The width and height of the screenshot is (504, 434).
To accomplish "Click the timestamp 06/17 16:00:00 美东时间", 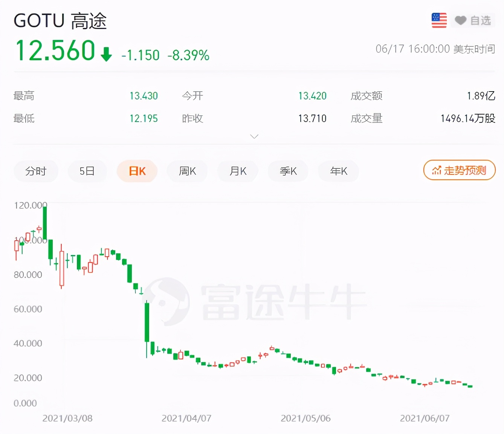I will [435, 49].
